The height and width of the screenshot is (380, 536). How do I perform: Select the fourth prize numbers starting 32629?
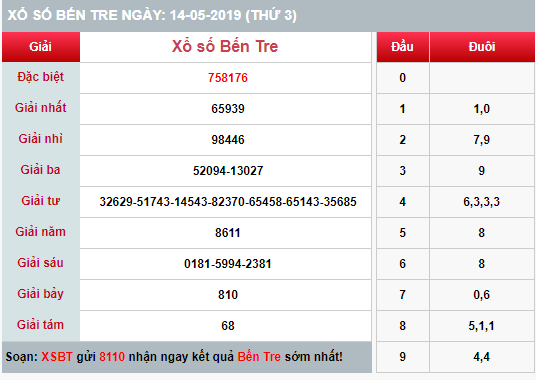[228, 202]
